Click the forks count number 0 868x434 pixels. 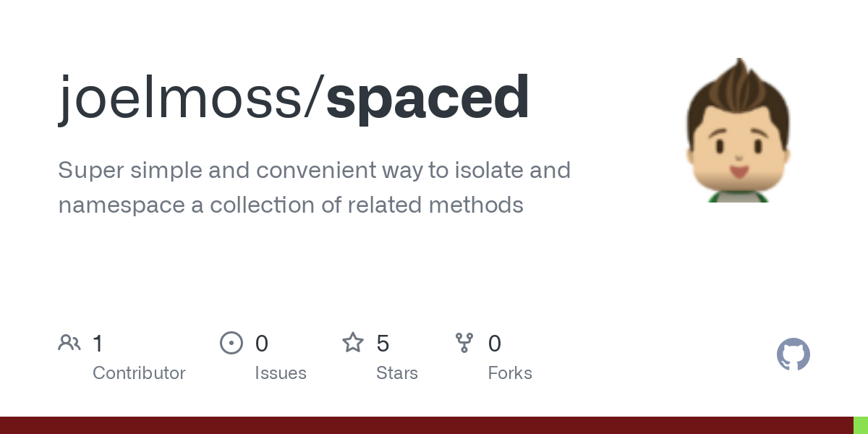[495, 344]
